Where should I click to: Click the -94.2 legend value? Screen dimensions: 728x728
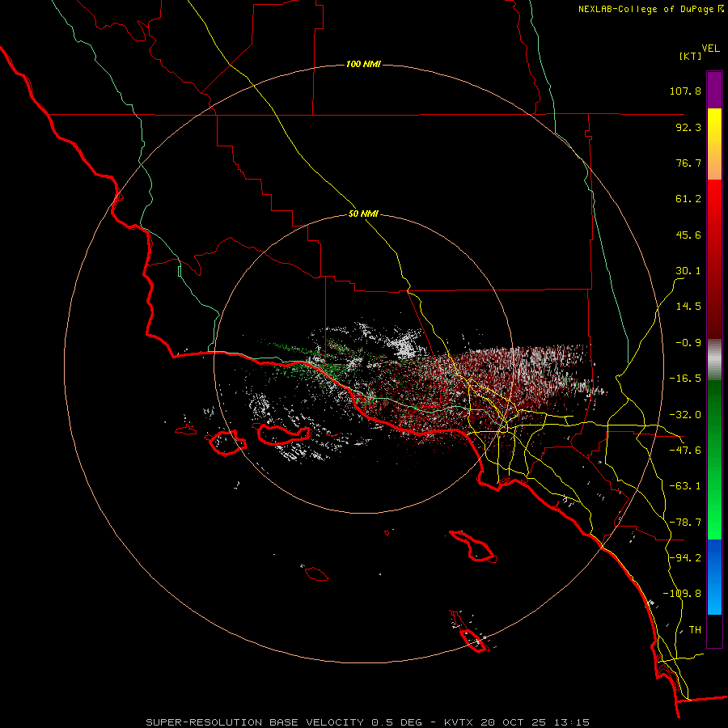click(x=685, y=558)
